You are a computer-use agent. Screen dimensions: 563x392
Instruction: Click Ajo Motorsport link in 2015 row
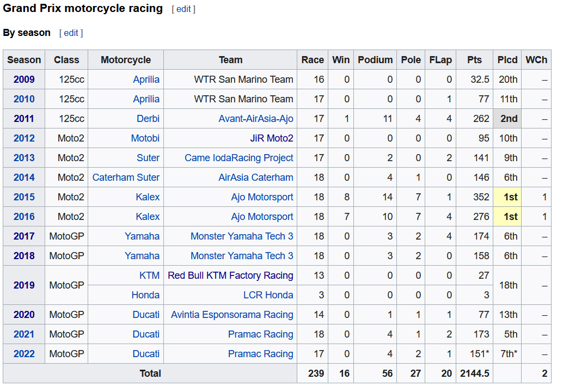[x=262, y=197]
